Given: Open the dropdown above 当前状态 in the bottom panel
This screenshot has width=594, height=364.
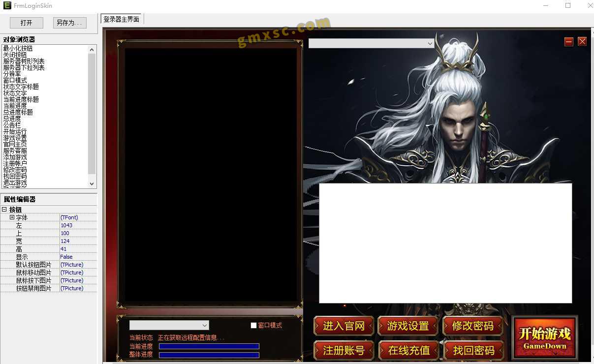Looking at the screenshot, I should (169, 325).
